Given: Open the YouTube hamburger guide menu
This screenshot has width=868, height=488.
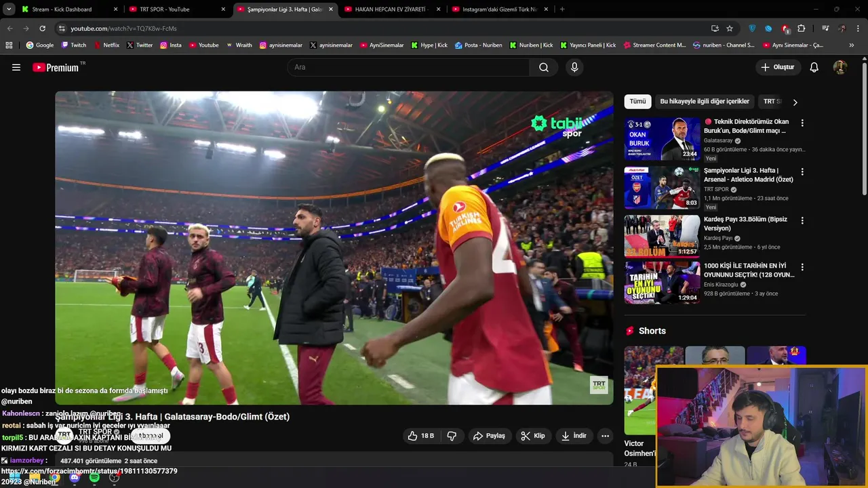Looking at the screenshot, I should (16, 67).
